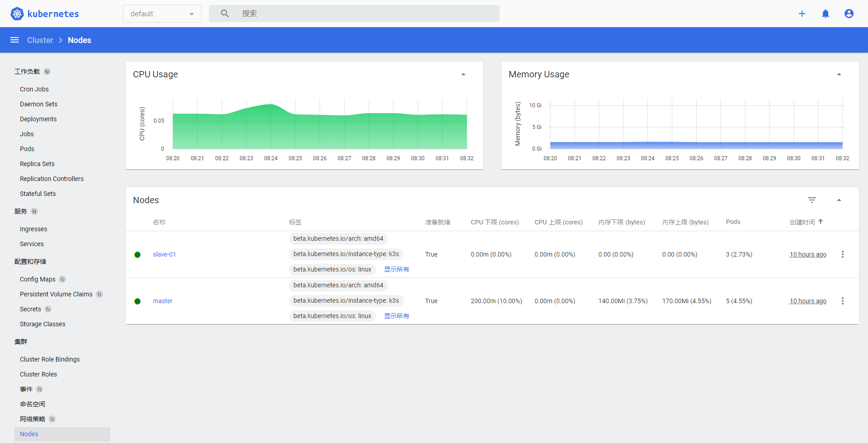Open the notifications bell
The height and width of the screenshot is (443, 868).
click(x=826, y=14)
